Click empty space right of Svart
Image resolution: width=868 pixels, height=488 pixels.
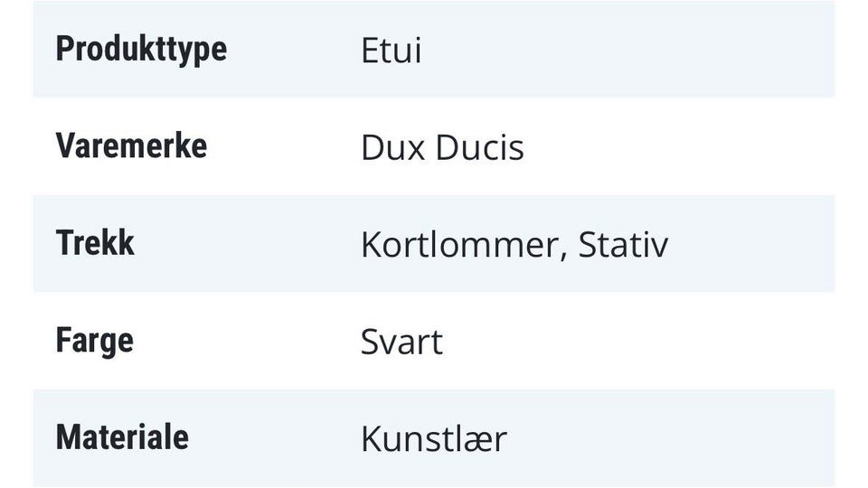pos(633,343)
